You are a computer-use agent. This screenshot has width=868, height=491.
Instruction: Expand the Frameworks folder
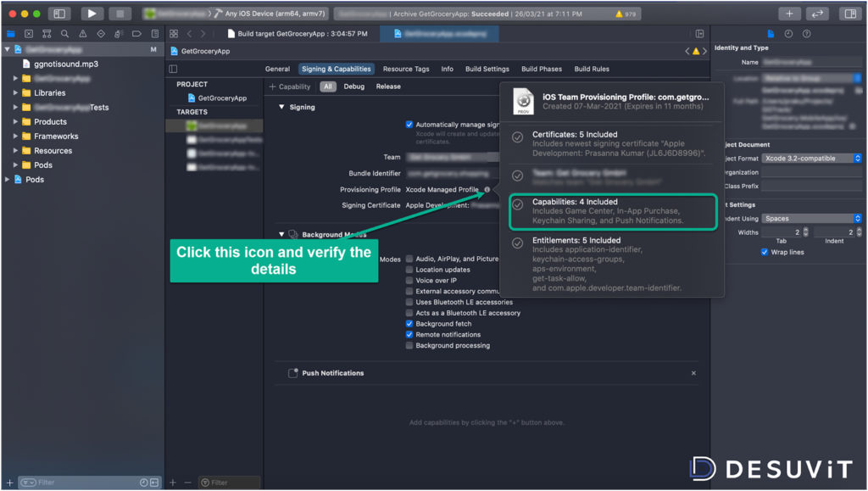point(15,137)
